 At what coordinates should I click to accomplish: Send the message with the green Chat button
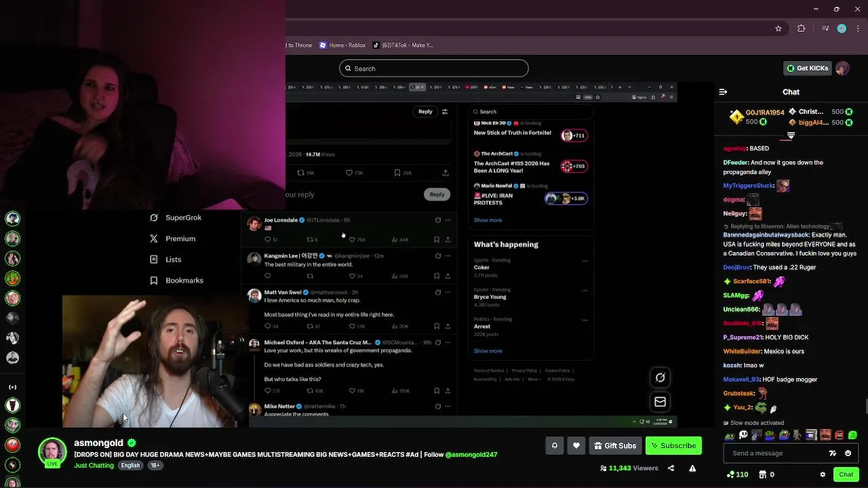pos(846,474)
